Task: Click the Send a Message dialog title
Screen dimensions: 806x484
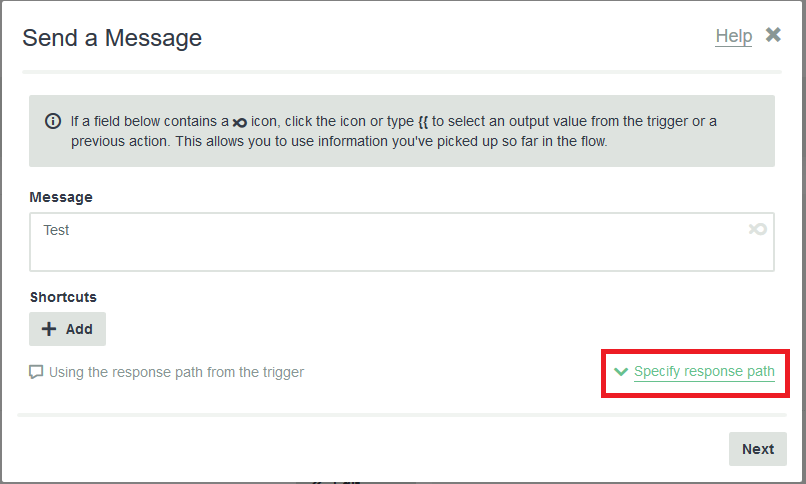Action: click(x=112, y=38)
